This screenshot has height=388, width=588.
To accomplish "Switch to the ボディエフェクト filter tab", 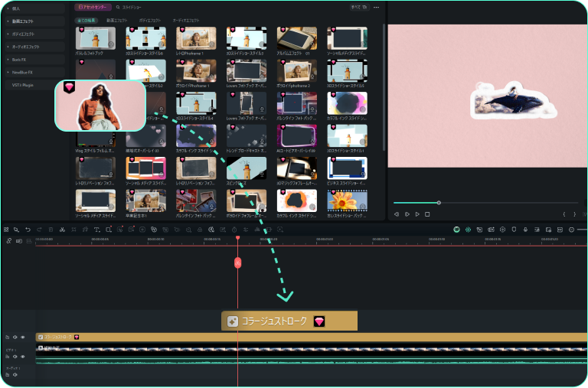I will point(149,20).
